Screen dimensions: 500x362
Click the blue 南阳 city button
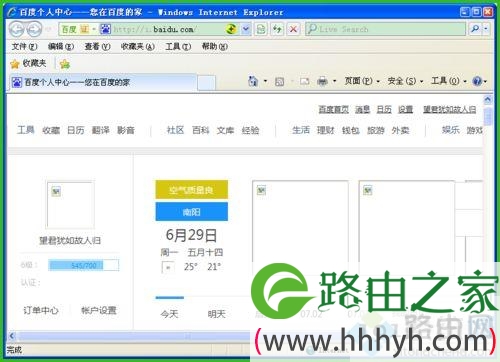coord(192,212)
